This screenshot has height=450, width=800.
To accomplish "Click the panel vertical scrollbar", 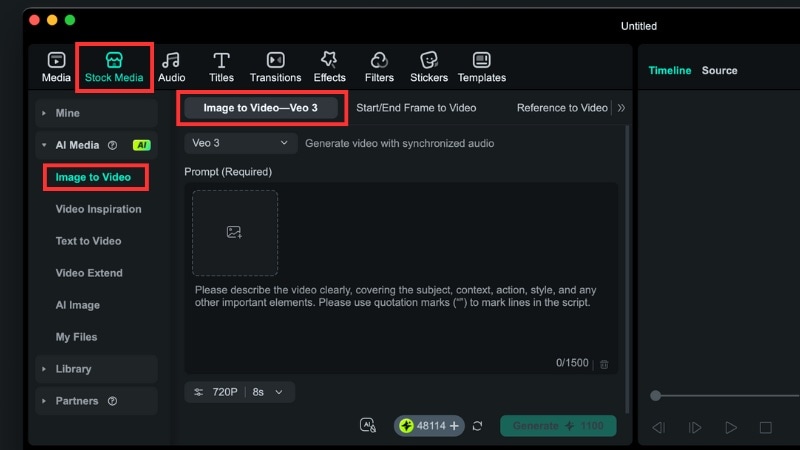I will pos(627,269).
